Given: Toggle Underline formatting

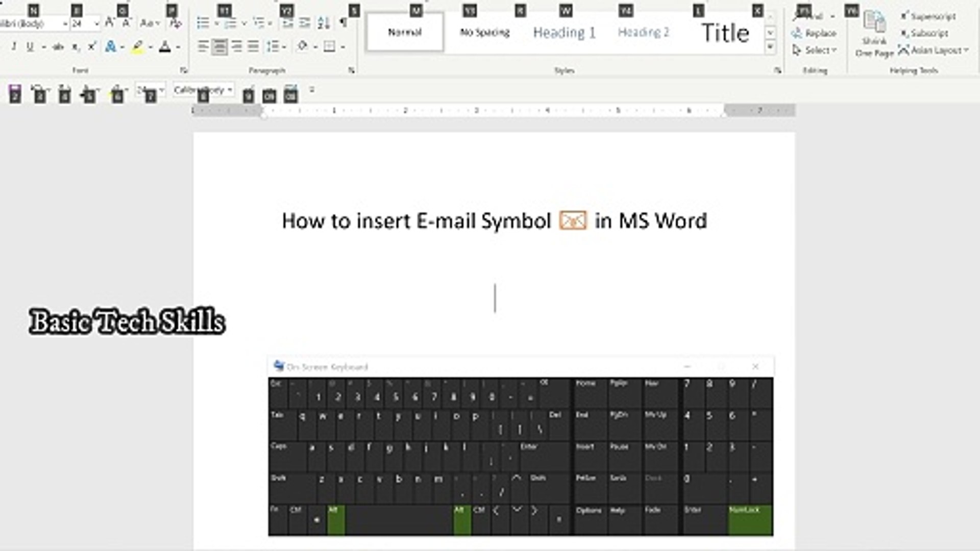Looking at the screenshot, I should 30,47.
